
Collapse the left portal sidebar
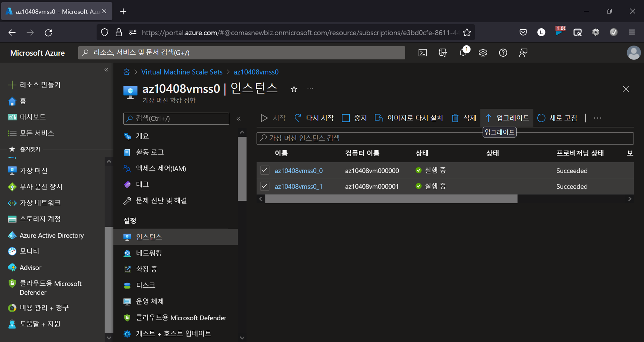click(106, 70)
